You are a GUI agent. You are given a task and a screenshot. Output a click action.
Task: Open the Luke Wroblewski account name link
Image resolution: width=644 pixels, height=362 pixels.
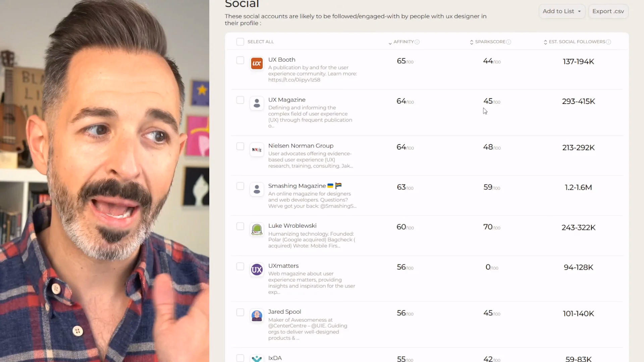292,226
